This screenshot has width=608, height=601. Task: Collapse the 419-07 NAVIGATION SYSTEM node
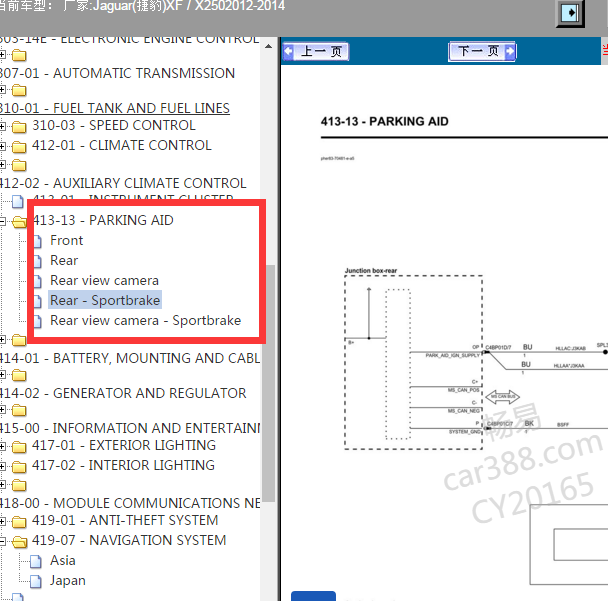pyautogui.click(x=2, y=541)
